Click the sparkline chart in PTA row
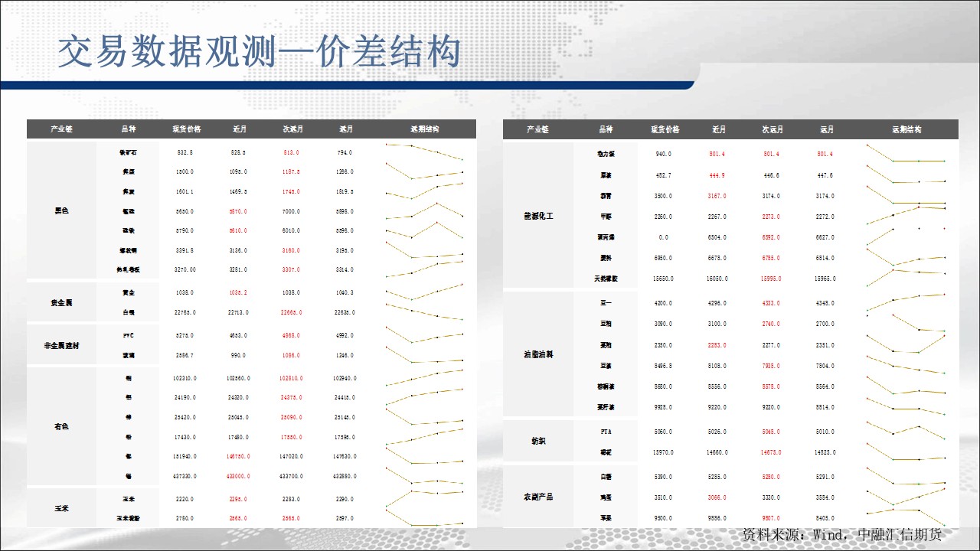 click(x=906, y=431)
